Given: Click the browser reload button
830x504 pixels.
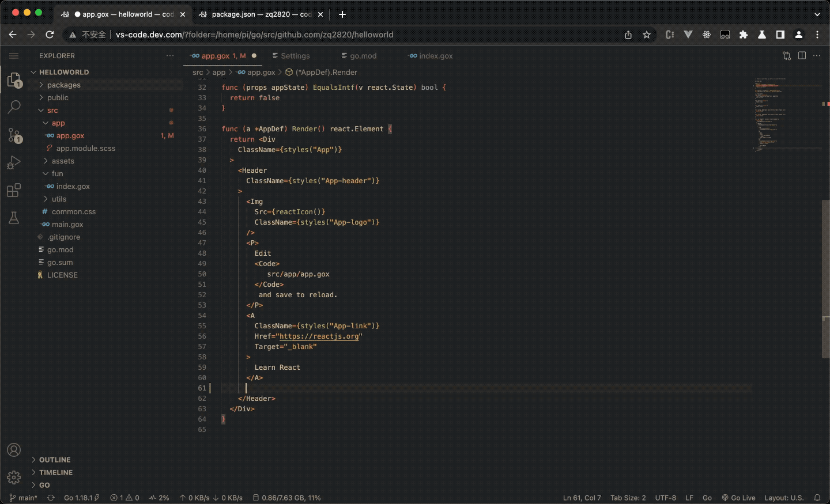Looking at the screenshot, I should pos(50,35).
